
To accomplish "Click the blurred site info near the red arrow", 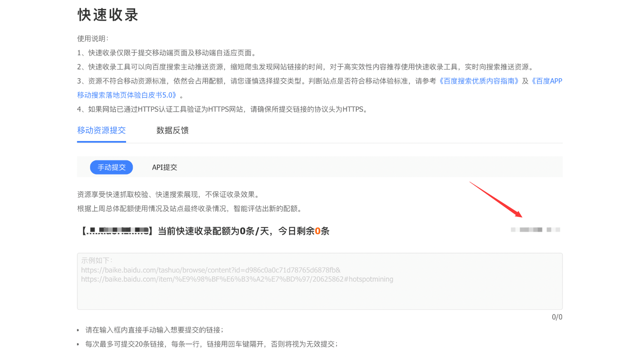I will pyautogui.click(x=535, y=230).
